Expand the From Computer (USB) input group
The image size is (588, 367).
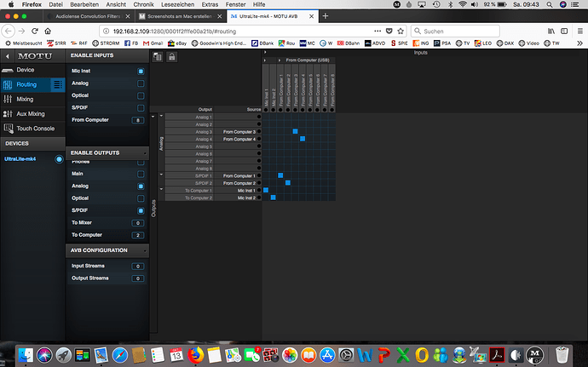coord(280,60)
